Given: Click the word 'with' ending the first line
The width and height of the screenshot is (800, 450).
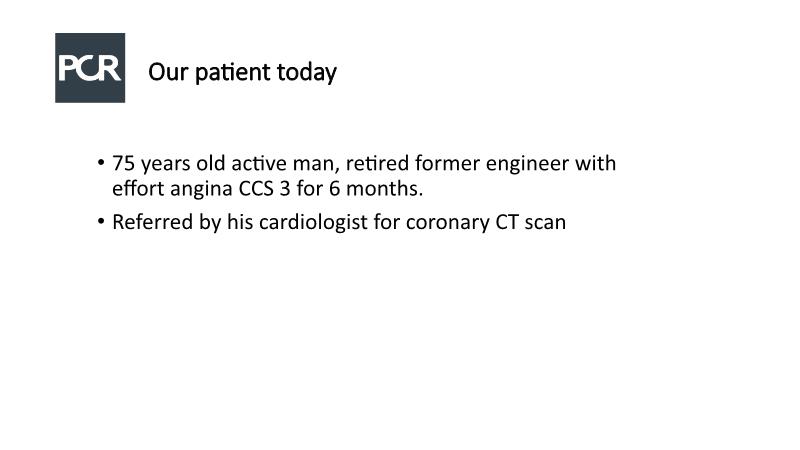Looking at the screenshot, I should click(597, 163).
